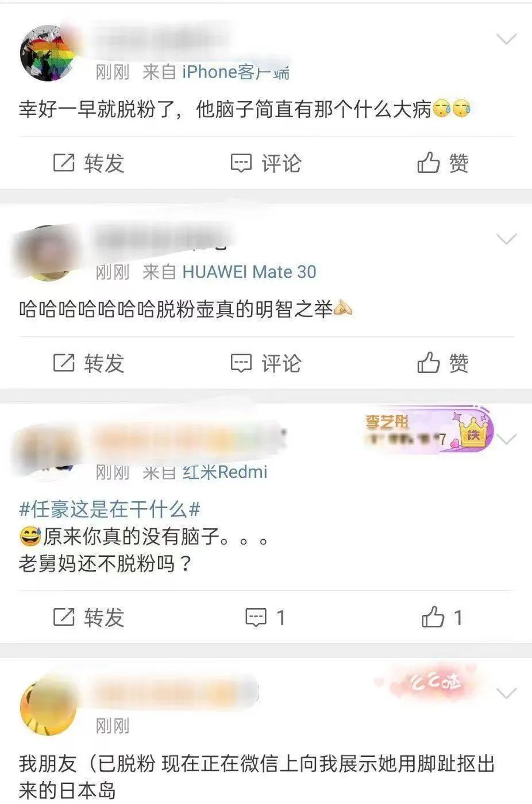Comment on the 明智之举 post
Viewport: 532px width, 804px height.
(265, 363)
